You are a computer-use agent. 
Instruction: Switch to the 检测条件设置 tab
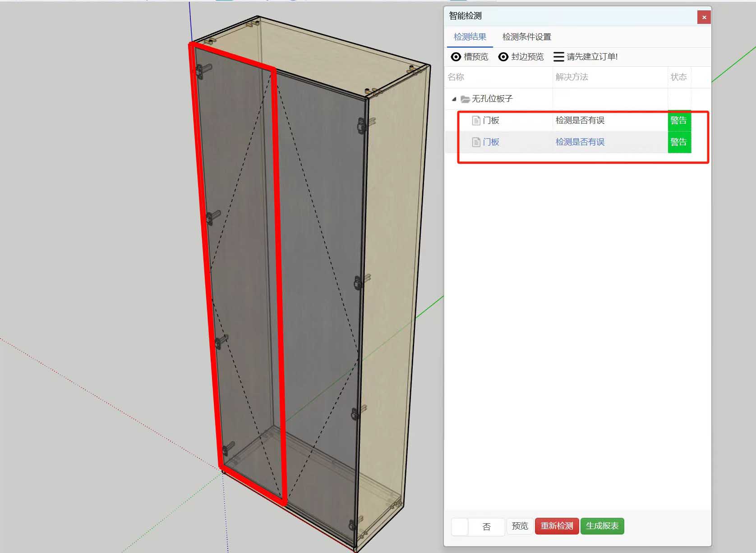pos(526,37)
